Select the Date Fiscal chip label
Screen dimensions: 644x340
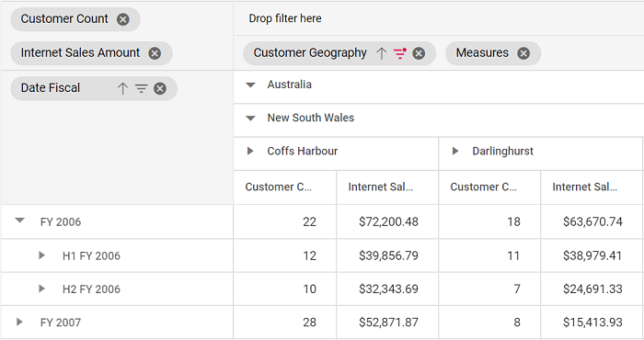(x=51, y=88)
